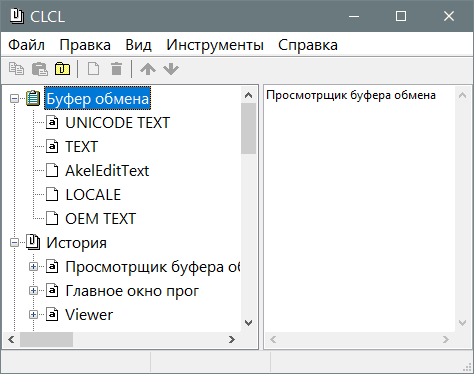This screenshot has height=374, width=474.
Task: Select the UNICODE TEXT format
Action: click(118, 123)
